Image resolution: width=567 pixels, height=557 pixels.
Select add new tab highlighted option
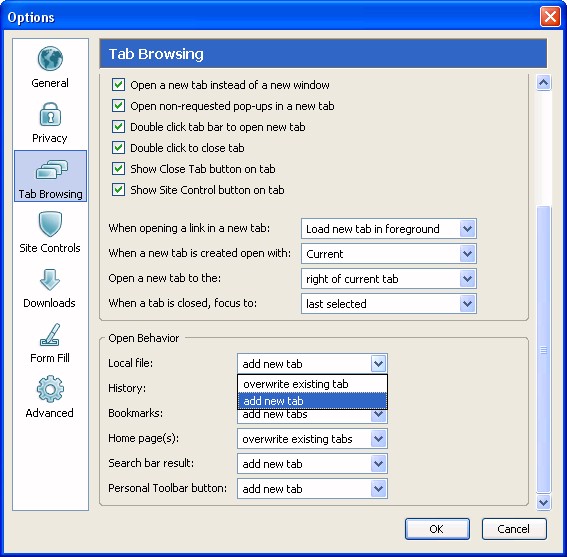[x=312, y=401]
